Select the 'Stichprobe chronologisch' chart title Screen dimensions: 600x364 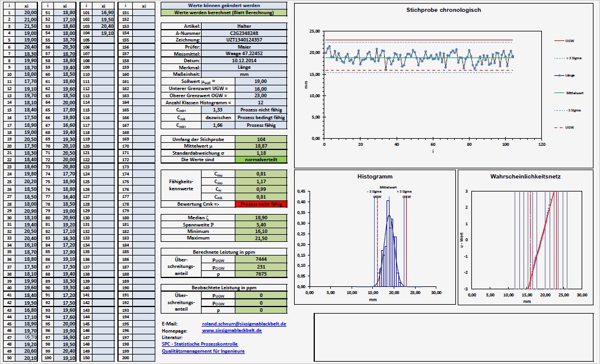tap(443, 10)
